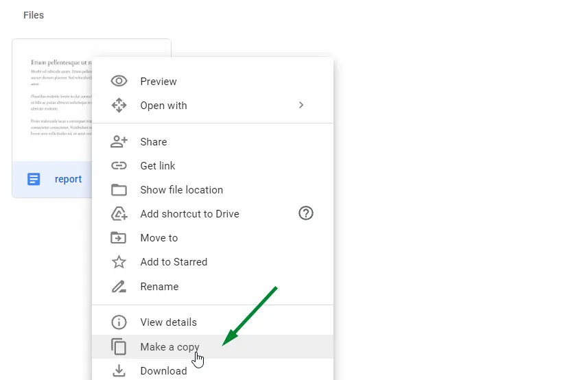Choose Preview from the context menu
Viewport: 588px width, 380px height.
(213, 82)
